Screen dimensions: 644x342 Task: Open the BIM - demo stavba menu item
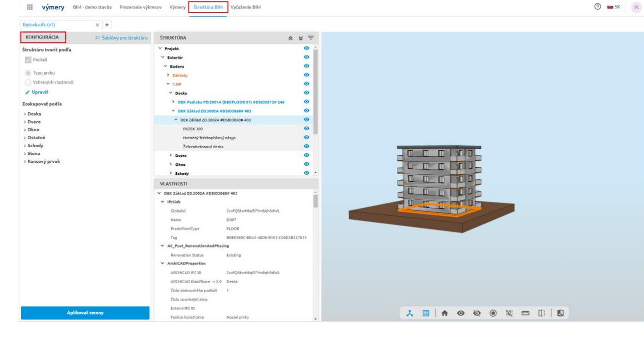(x=92, y=7)
